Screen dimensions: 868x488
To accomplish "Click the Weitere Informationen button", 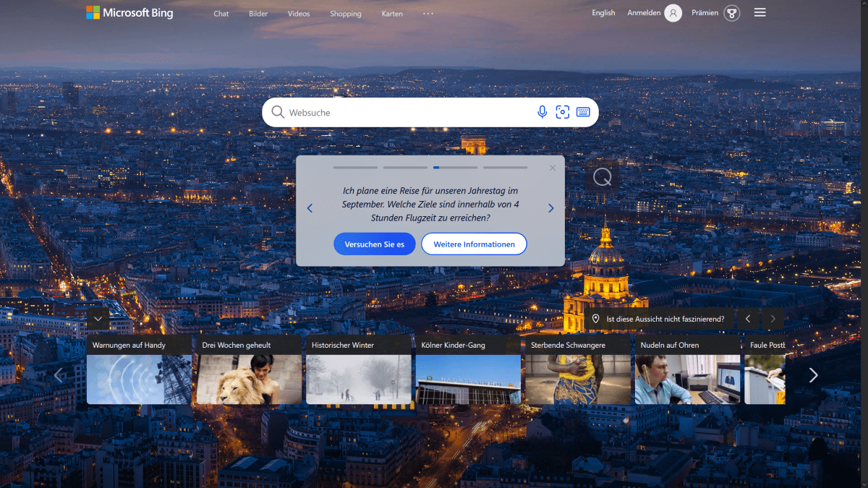I will [474, 244].
